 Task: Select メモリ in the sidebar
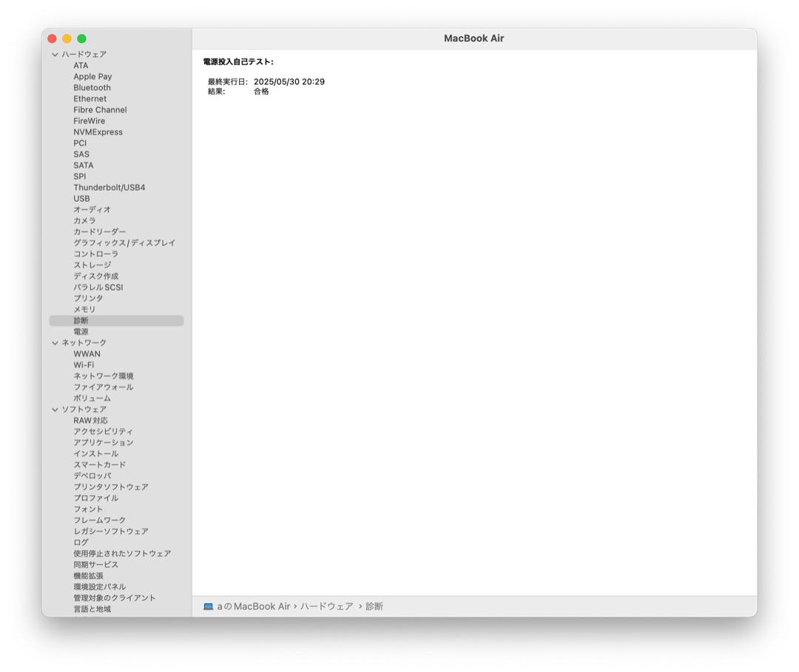click(x=84, y=310)
